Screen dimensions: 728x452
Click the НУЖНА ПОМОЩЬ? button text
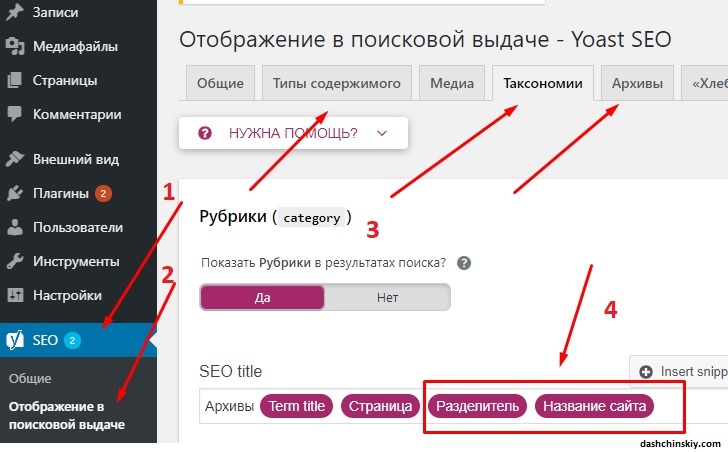293,133
